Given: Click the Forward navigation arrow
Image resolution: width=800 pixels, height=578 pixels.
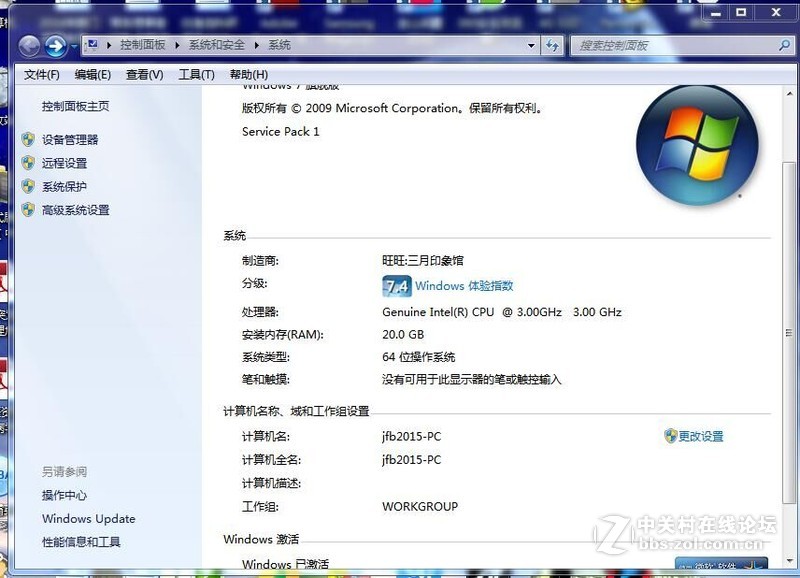Looking at the screenshot, I should (x=56, y=46).
